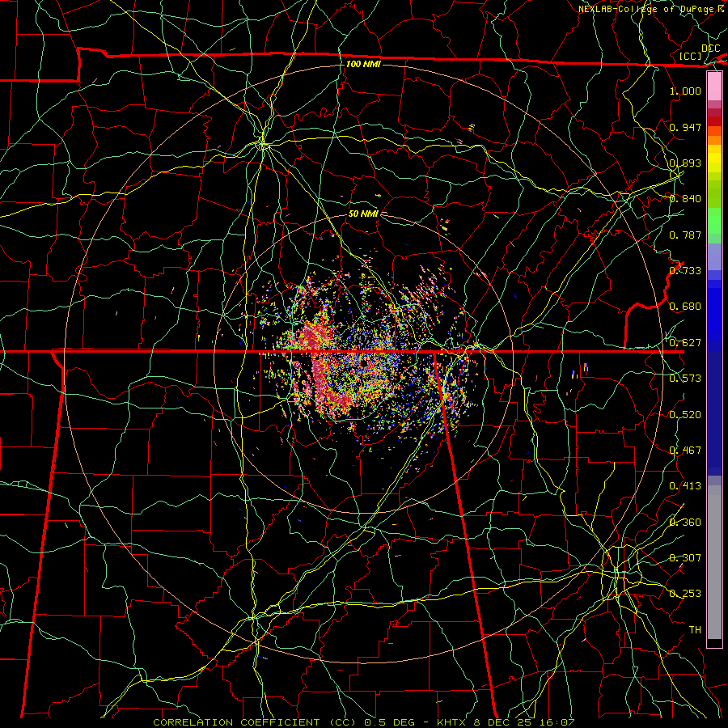Pick the periwinkle segment of color scale
This screenshot has width=728, height=728.
[x=714, y=256]
